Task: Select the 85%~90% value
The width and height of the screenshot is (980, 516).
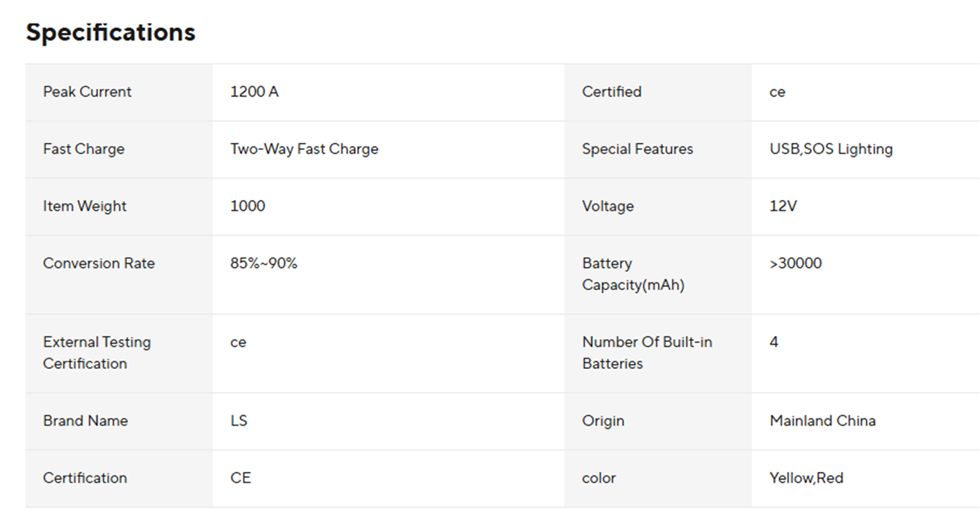Action: coord(263,264)
